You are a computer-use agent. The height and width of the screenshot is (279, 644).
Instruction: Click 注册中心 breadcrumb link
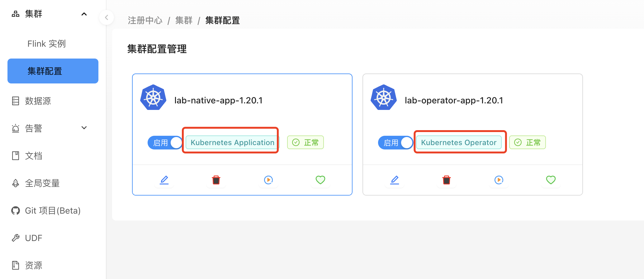[x=145, y=21]
